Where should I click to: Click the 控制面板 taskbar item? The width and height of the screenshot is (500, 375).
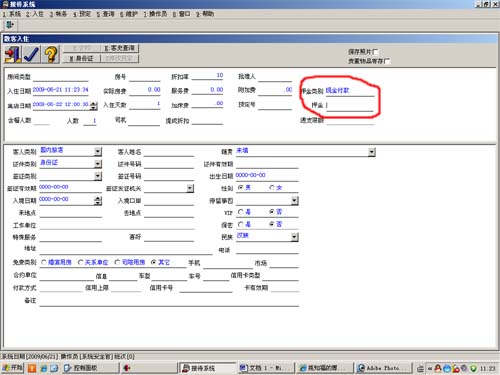[x=91, y=368]
